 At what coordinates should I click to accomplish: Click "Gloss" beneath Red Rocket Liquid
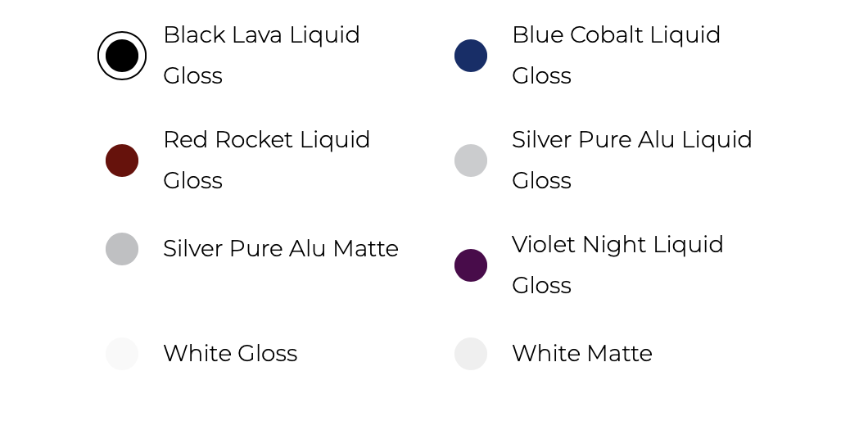click(192, 181)
